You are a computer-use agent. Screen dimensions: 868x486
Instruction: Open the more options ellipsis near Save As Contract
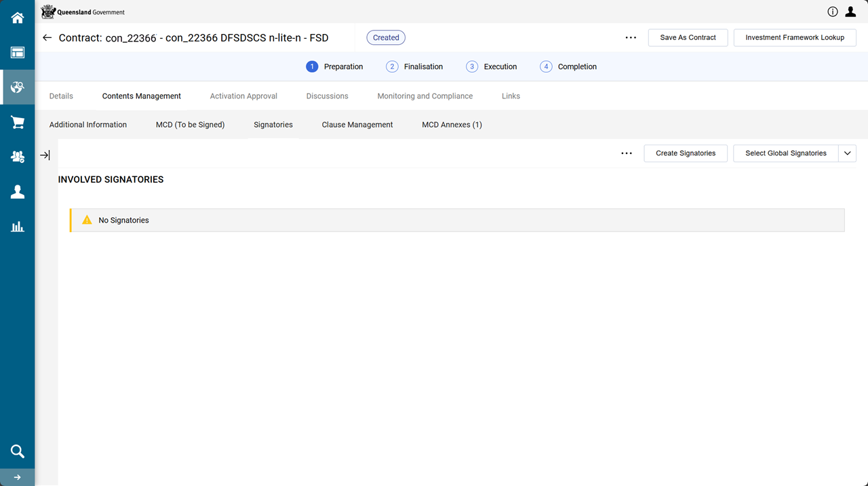631,38
